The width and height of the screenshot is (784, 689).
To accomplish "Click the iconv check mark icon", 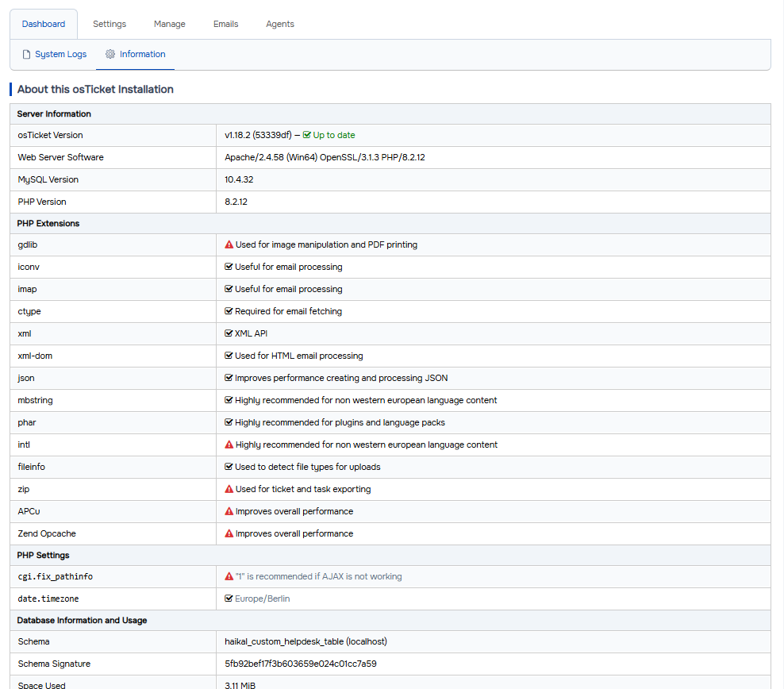I will pos(229,268).
